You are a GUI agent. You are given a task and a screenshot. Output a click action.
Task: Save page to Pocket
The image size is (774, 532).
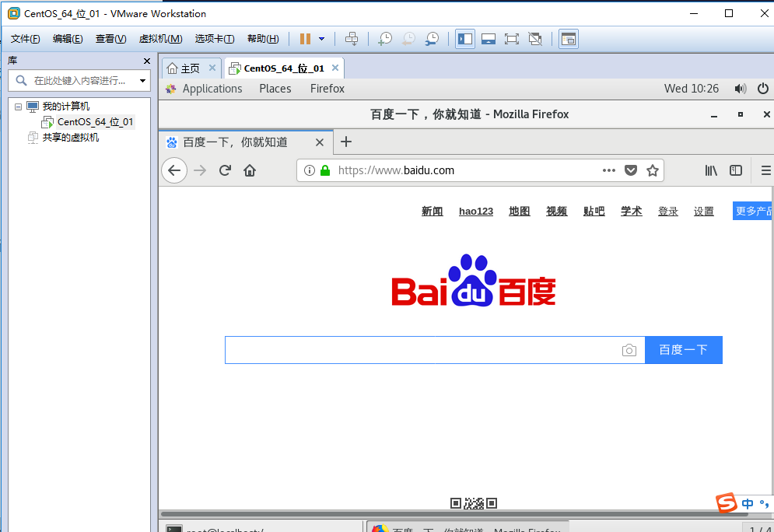[630, 171]
